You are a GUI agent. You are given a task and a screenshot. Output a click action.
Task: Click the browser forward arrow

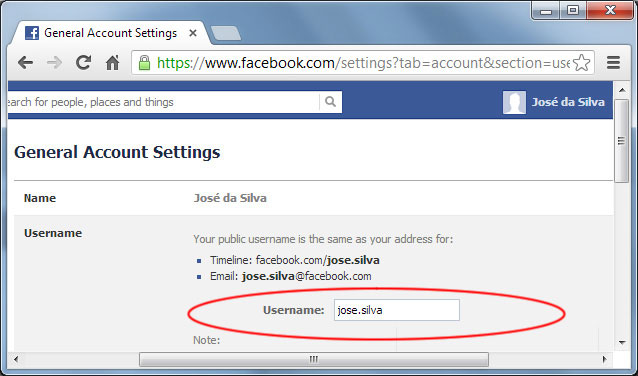pos(54,63)
